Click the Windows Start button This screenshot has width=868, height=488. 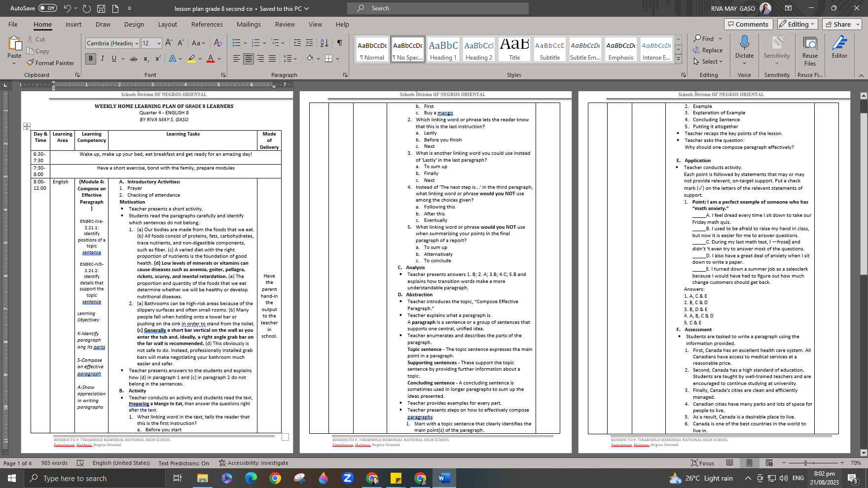(x=12, y=478)
